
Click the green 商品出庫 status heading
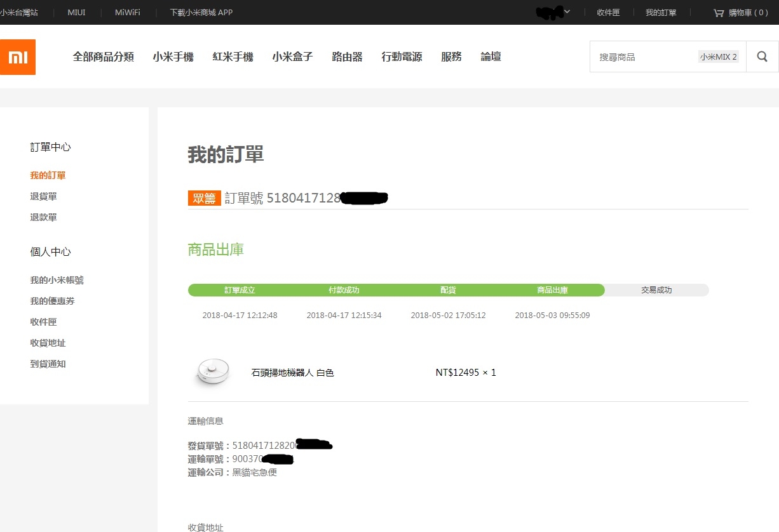[x=216, y=249]
